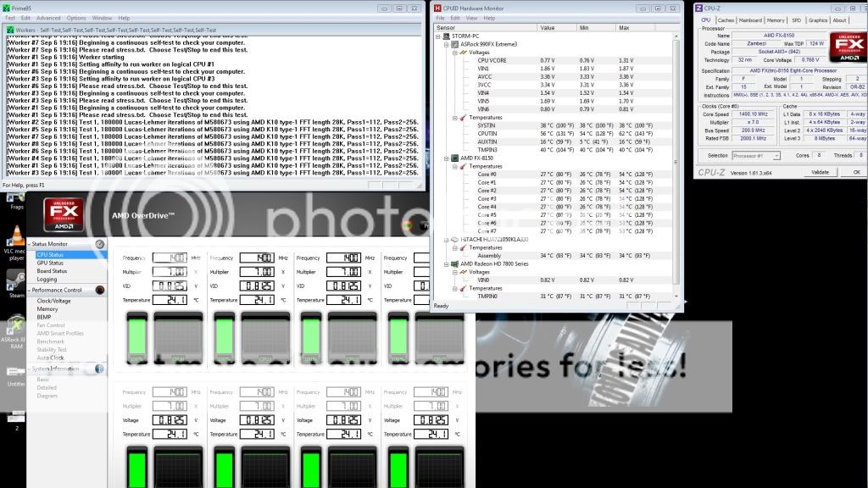Image resolution: width=868 pixels, height=488 pixels.
Task: Click the CPUID Hardware Monitor title bar icon
Action: click(437, 8)
